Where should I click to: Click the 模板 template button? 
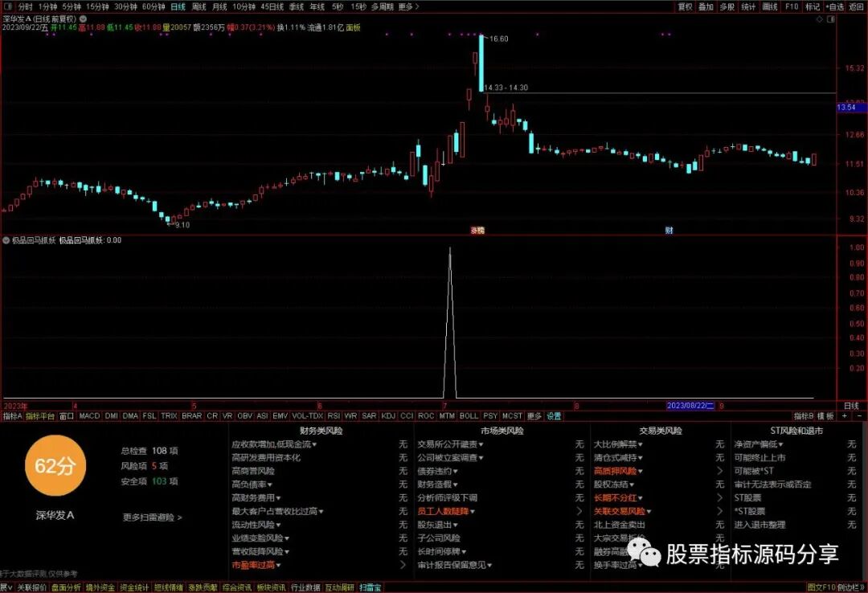pos(825,415)
